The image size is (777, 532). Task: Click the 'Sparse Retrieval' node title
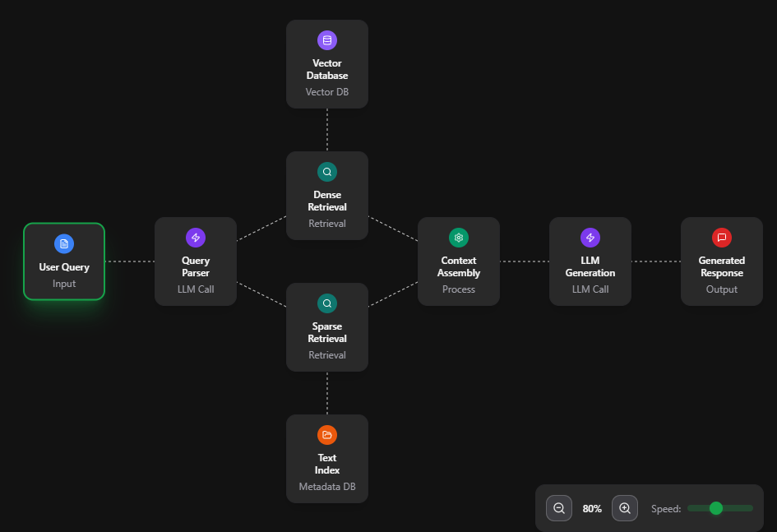tap(327, 332)
